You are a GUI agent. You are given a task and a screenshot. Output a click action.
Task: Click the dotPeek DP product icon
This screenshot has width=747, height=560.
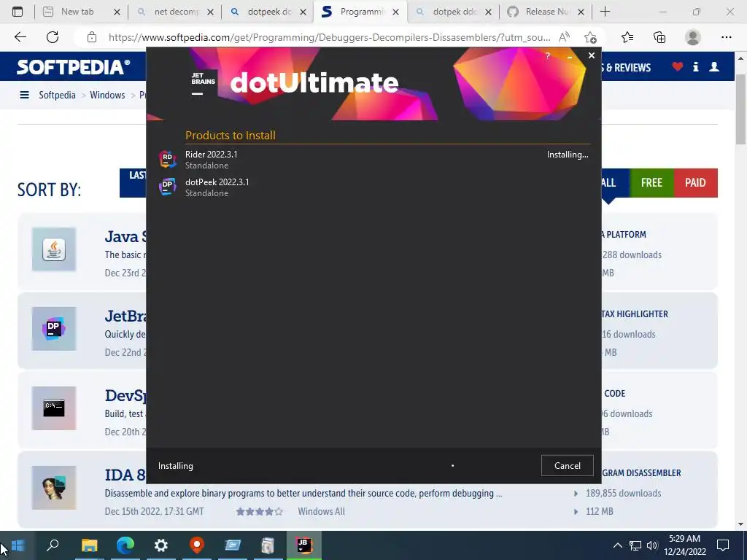tap(167, 186)
